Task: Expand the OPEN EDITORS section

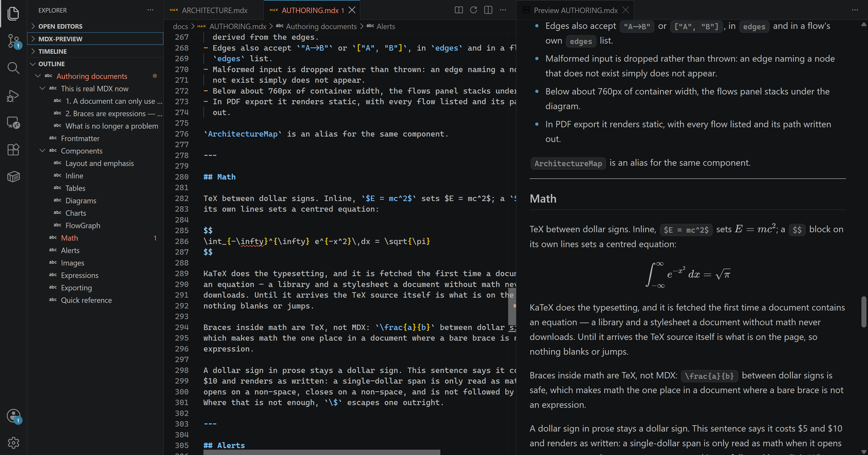Action: pos(95,26)
